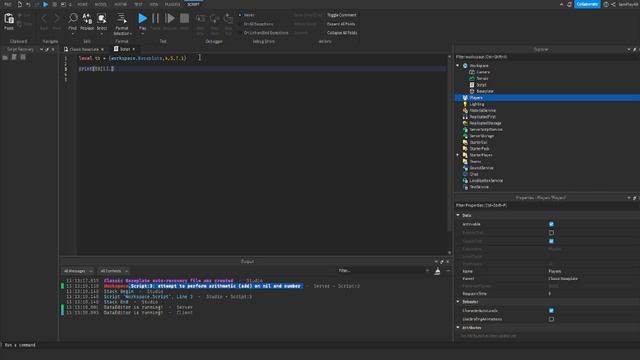This screenshot has width=640, height=360.
Task: Open the HOME ribbon tab
Action: [x=82, y=4]
